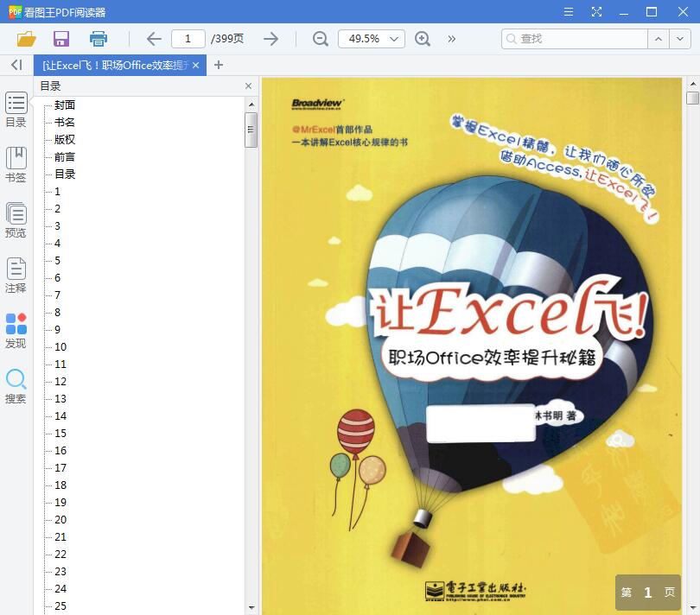Select outline entry 20
The image size is (700, 615).
click(60, 519)
